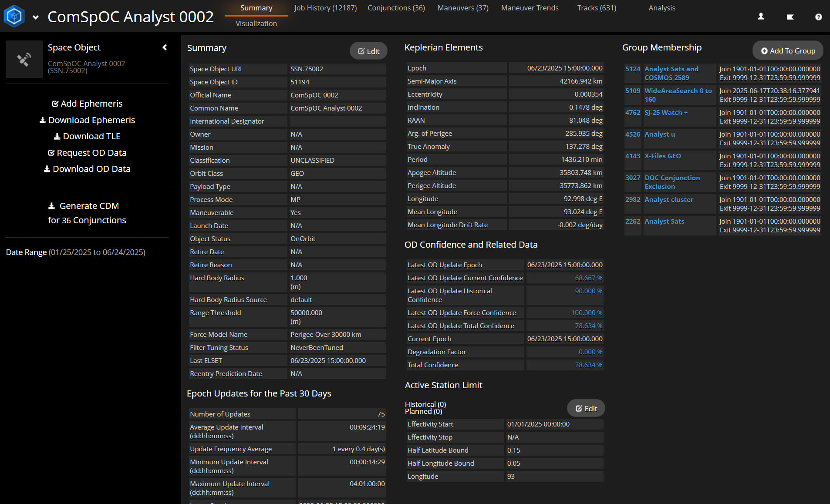Open group ID 5124 link
The image size is (830, 504).
tap(633, 69)
